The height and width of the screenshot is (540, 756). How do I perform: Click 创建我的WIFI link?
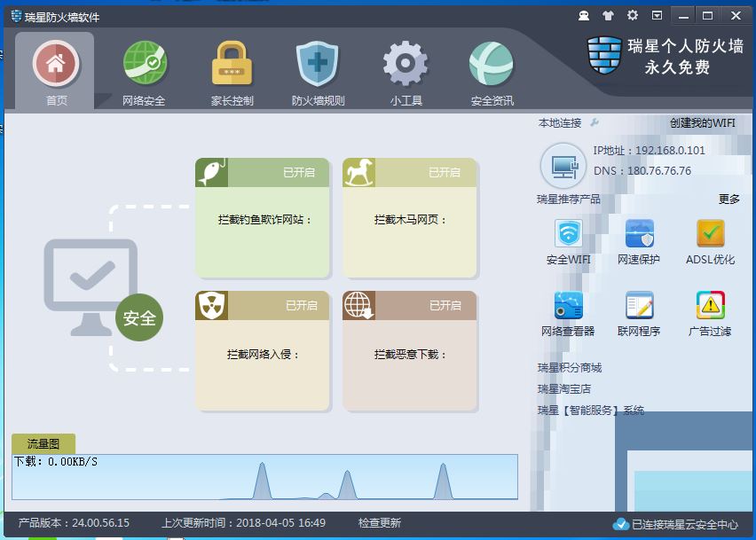702,123
